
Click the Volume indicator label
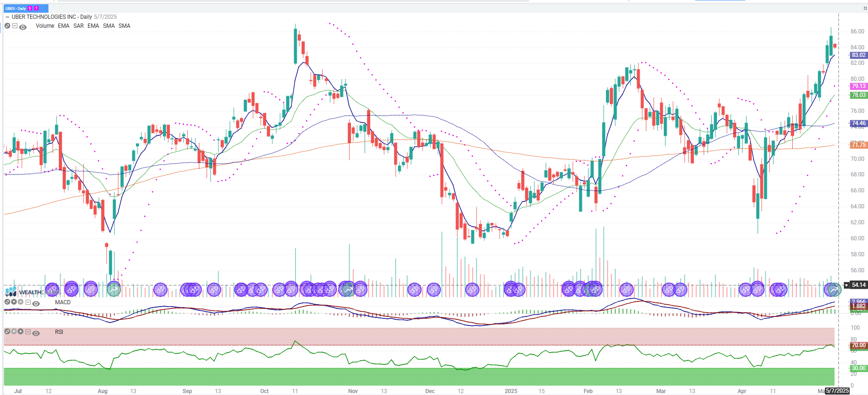45,26
